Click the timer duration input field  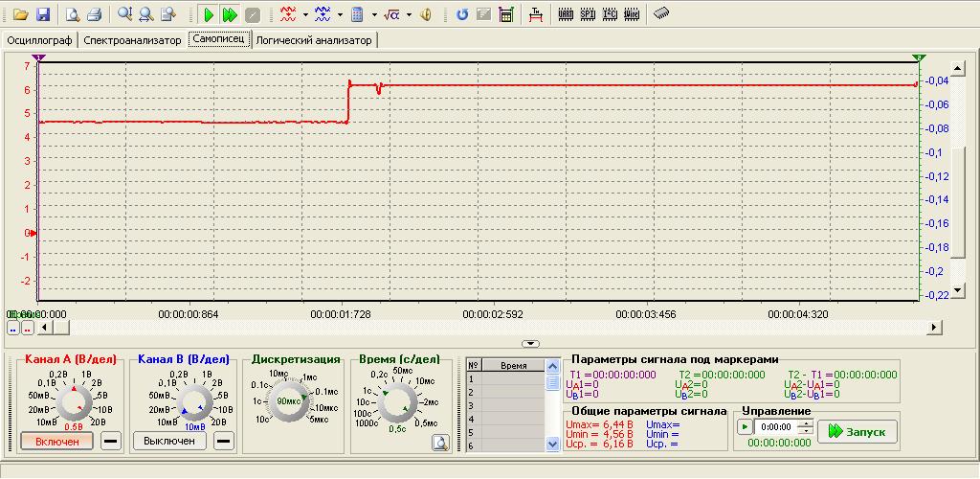tap(777, 427)
